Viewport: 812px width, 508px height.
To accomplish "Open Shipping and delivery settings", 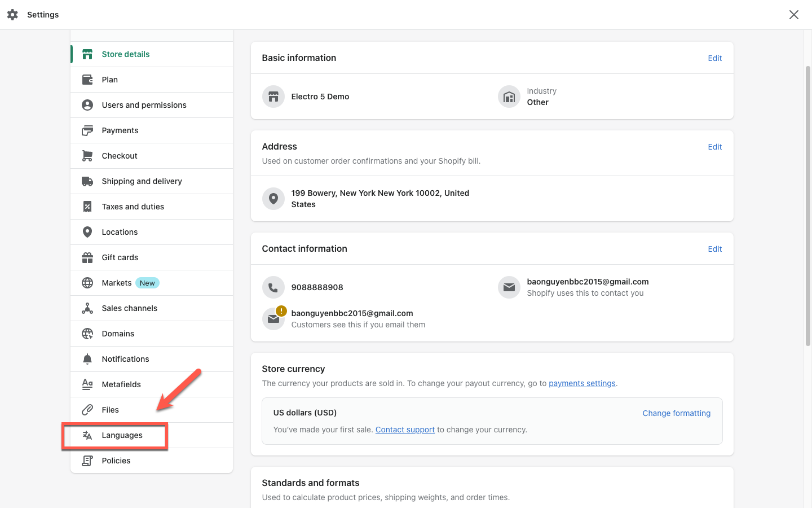I will coord(152,181).
